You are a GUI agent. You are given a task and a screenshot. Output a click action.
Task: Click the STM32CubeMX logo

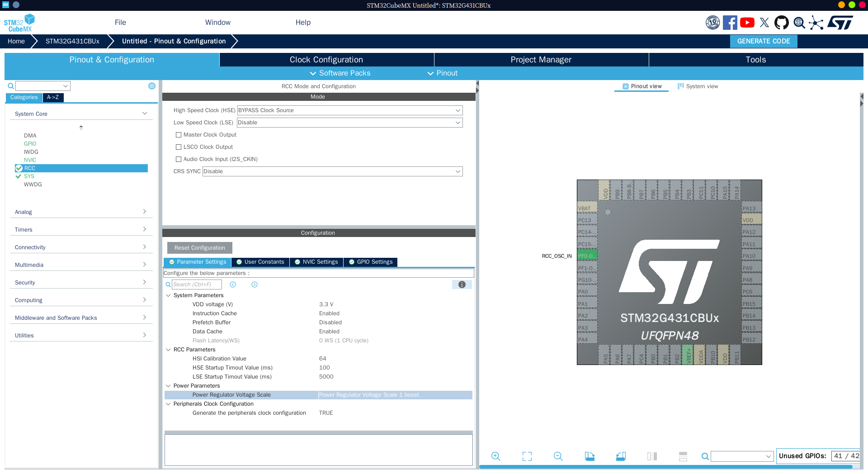19,23
